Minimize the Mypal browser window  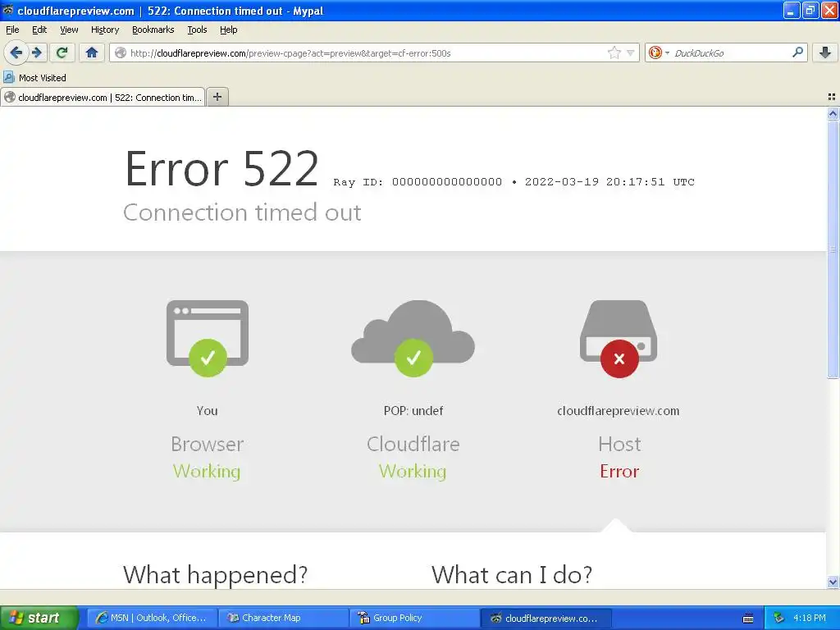tap(792, 10)
